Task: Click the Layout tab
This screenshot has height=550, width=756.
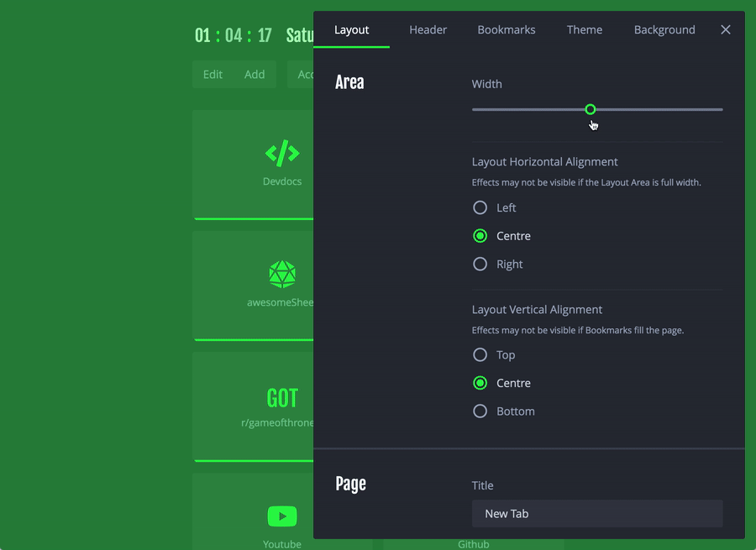Action: pyautogui.click(x=351, y=30)
